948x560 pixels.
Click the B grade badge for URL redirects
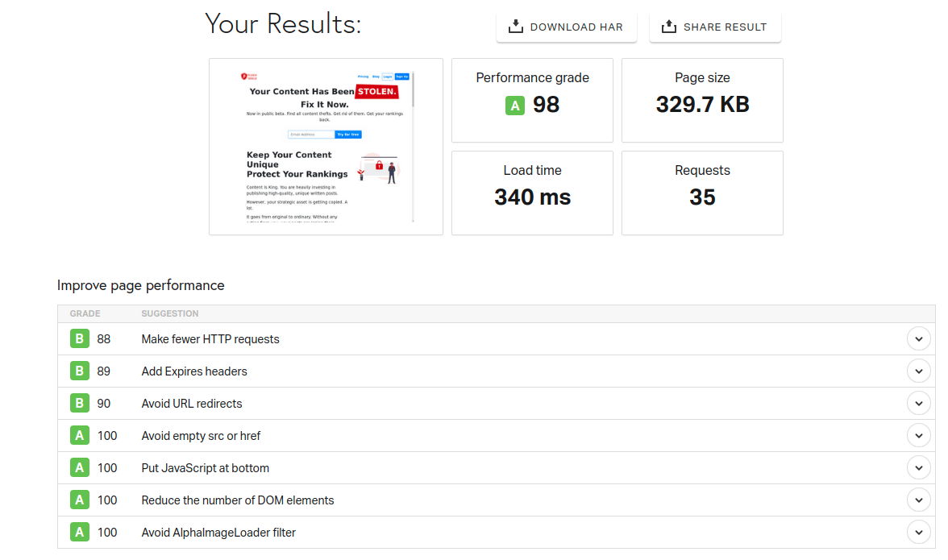(79, 404)
